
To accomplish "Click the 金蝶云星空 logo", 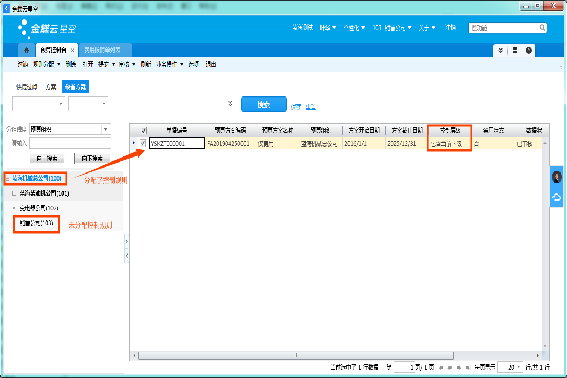I will coord(47,28).
